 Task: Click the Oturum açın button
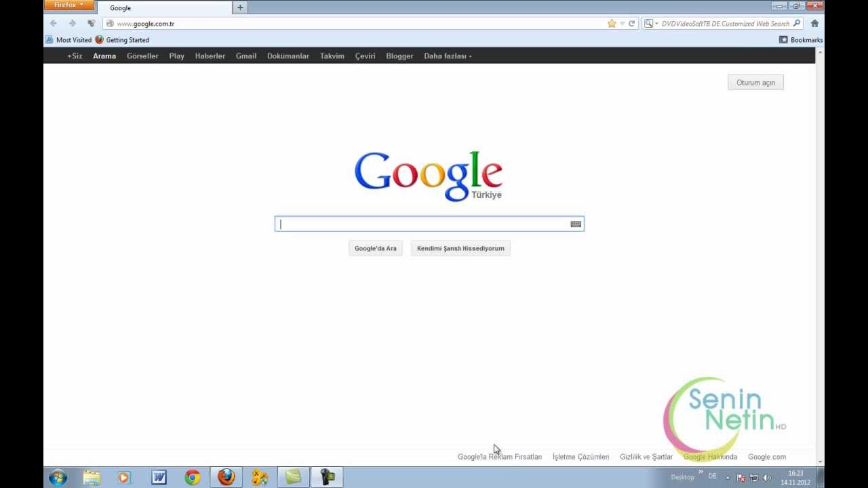(755, 83)
